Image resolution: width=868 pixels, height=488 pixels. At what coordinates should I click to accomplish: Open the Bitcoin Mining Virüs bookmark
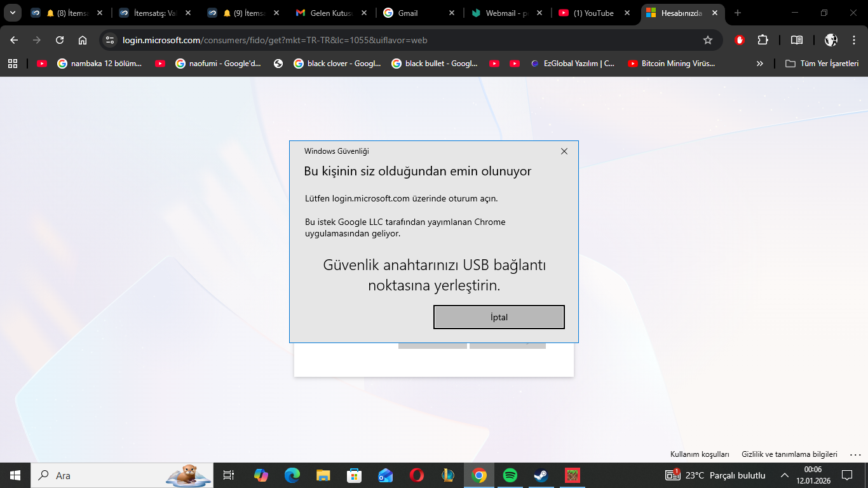[672, 64]
